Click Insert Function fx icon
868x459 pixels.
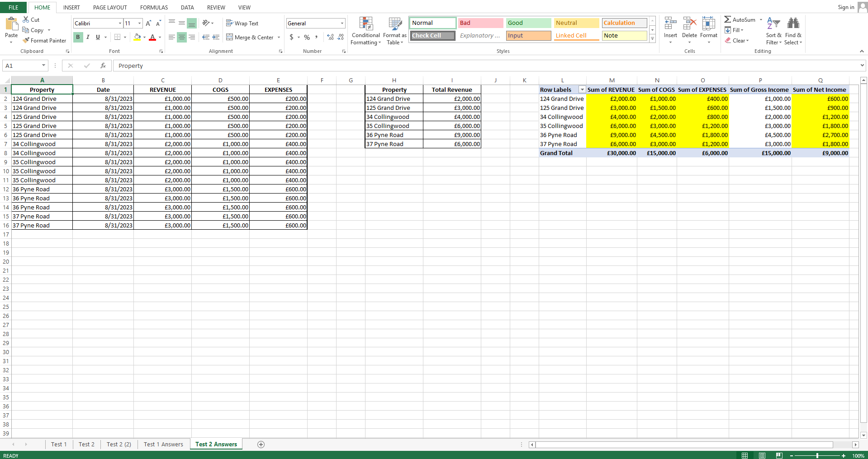click(103, 66)
